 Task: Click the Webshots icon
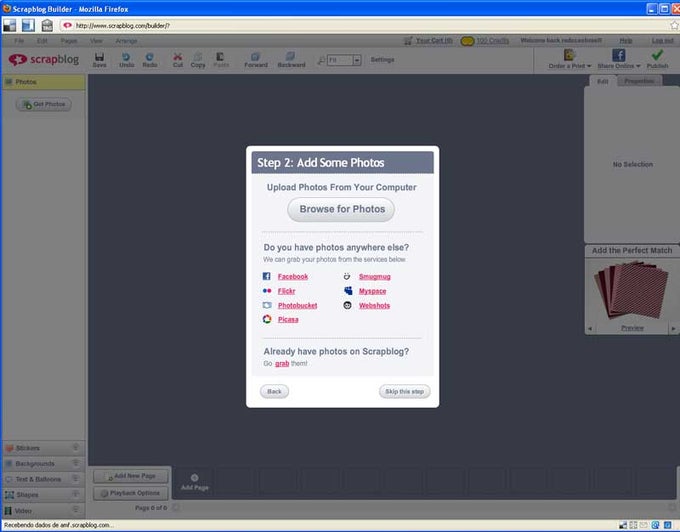pos(347,305)
